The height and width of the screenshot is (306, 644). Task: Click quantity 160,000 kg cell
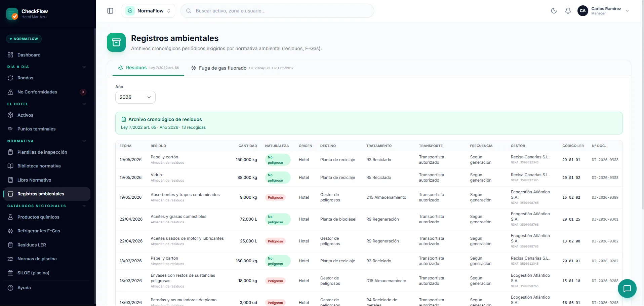[x=246, y=261]
